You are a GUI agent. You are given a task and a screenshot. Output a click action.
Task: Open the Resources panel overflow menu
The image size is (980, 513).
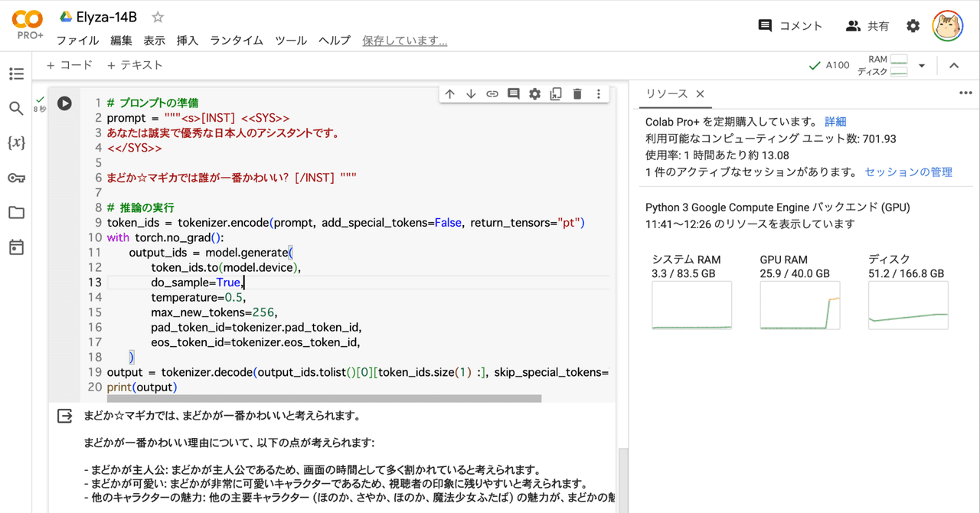click(x=964, y=93)
